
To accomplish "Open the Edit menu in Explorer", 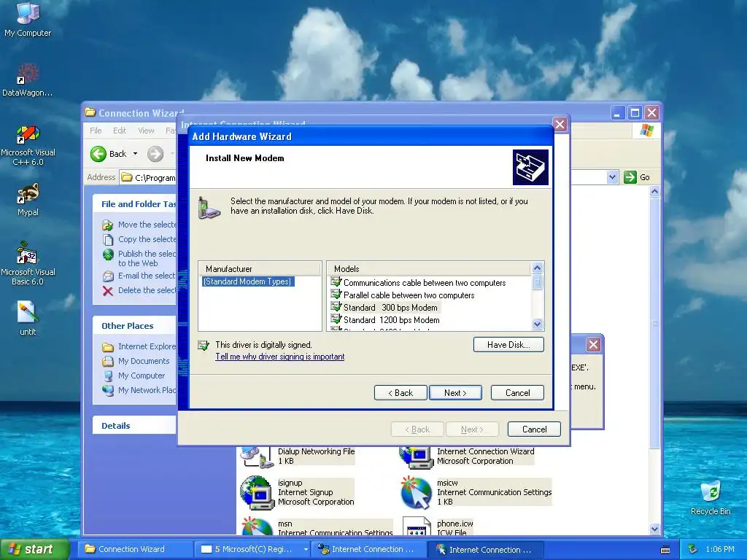I will point(120,131).
